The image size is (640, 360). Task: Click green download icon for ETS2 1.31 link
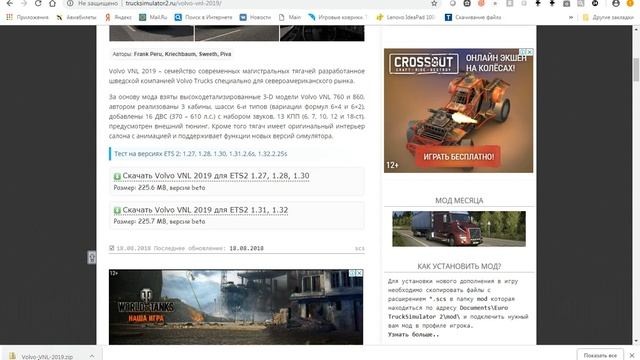tap(117, 211)
